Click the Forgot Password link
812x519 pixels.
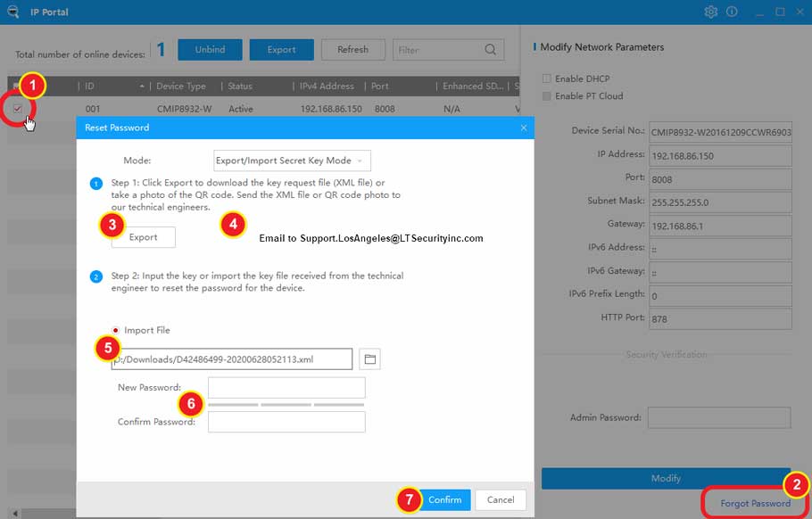tap(755, 503)
